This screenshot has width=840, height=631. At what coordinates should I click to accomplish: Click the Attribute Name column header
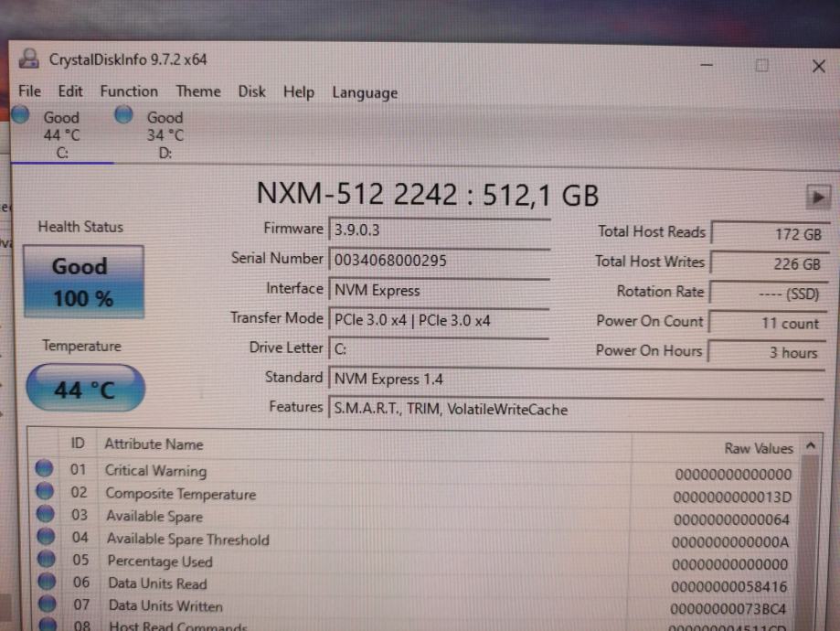point(365,444)
